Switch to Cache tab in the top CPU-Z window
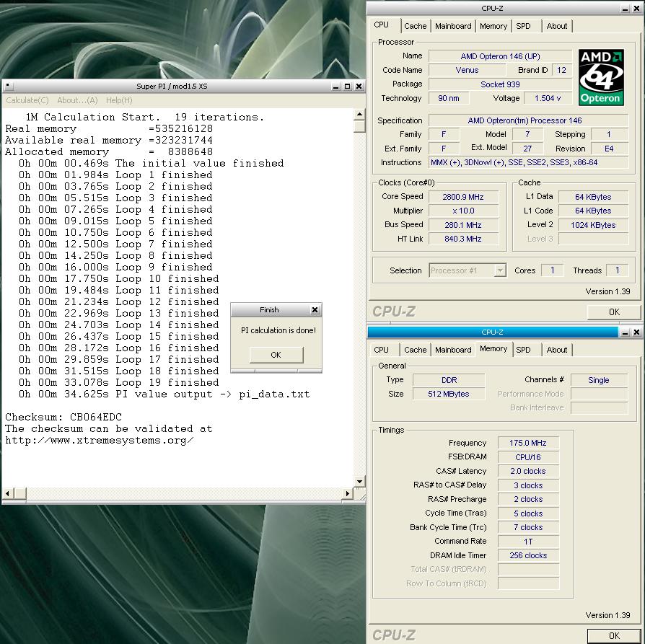Image resolution: width=645 pixels, height=644 pixels. [415, 26]
